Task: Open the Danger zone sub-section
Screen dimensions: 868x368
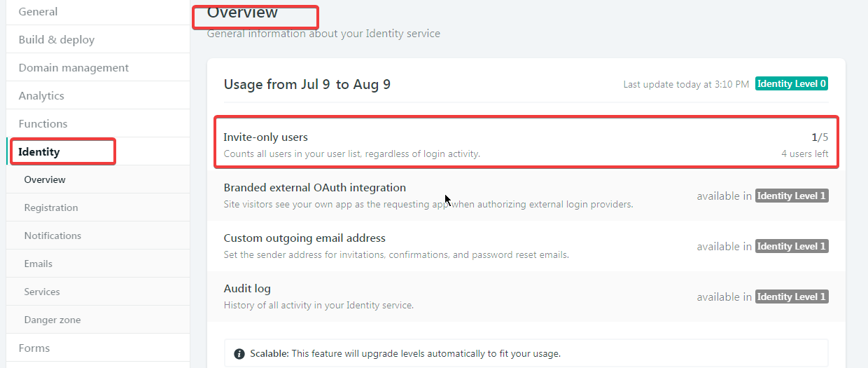Action: tap(52, 320)
